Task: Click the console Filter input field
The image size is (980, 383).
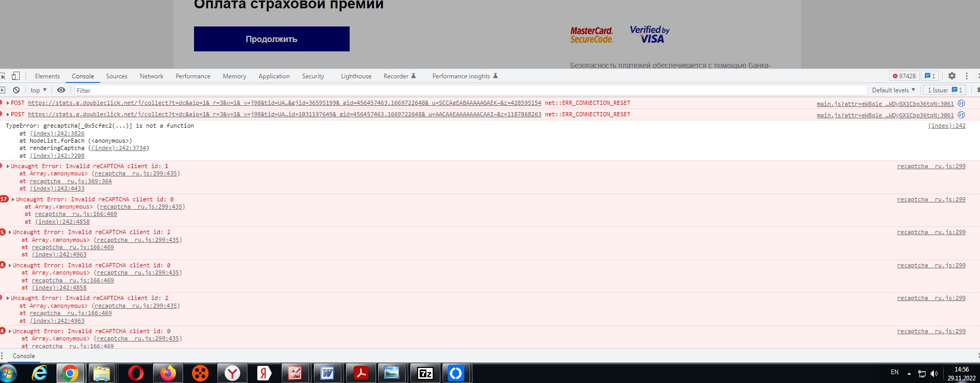Action: pyautogui.click(x=467, y=90)
